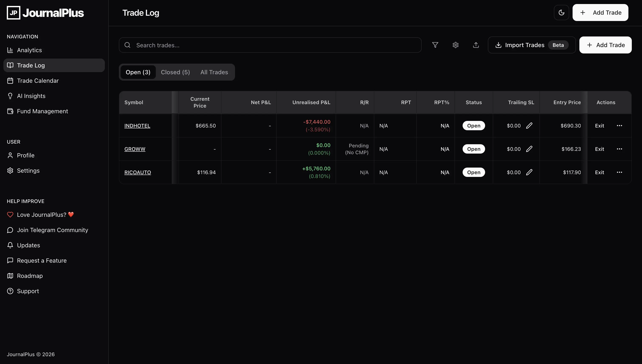Image resolution: width=642 pixels, height=364 pixels.
Task: Edit RICOAUTO trailing SL pencil icon
Action: pos(529,172)
